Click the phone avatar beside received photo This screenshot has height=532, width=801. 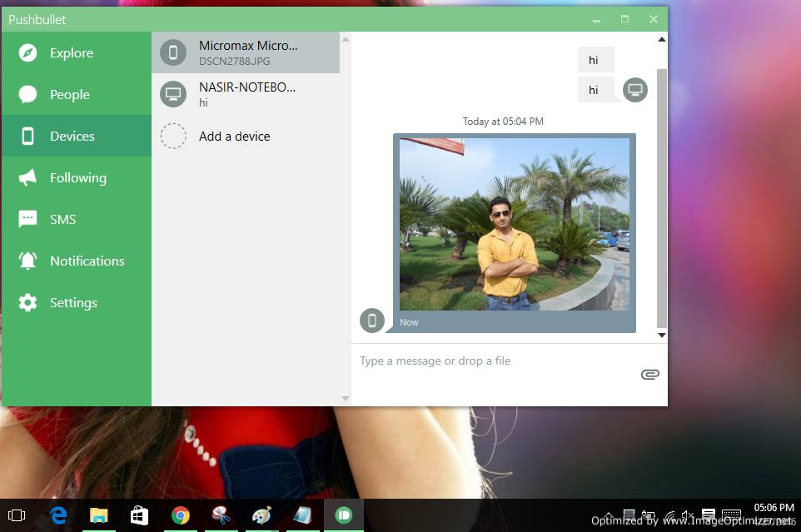coord(372,321)
